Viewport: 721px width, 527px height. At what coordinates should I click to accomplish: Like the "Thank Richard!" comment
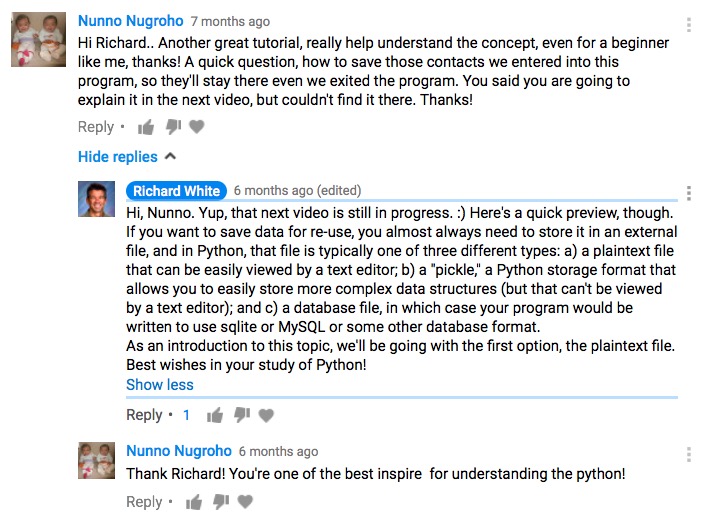(194, 502)
